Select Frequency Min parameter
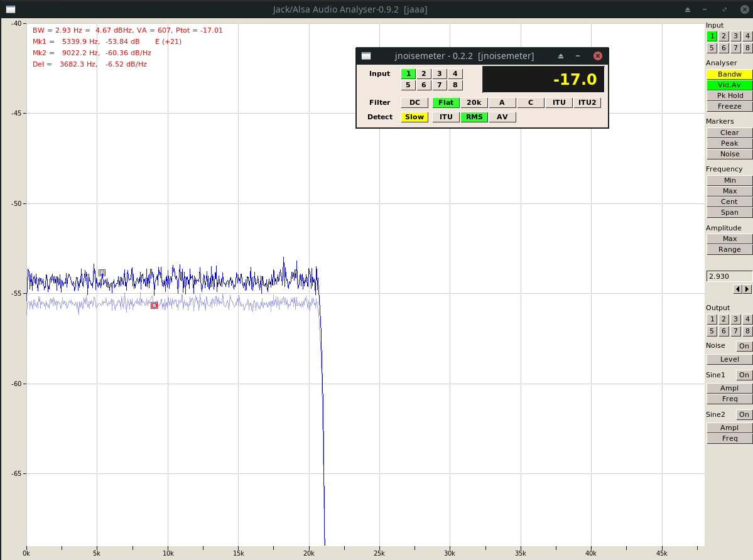This screenshot has height=560, width=753. pyautogui.click(x=730, y=180)
